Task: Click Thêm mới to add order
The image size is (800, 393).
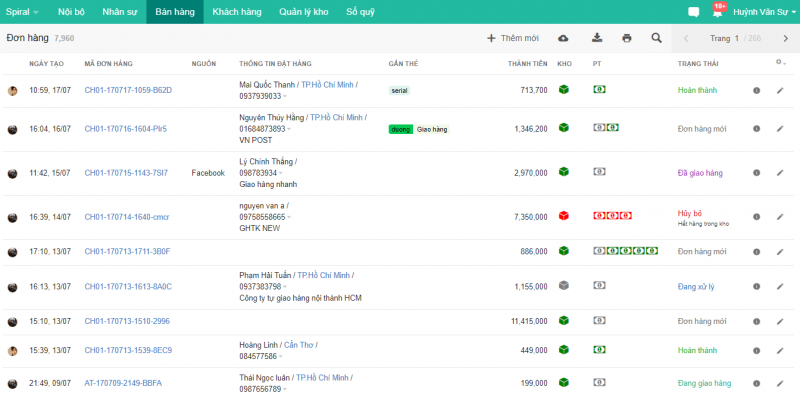Action: [513, 38]
